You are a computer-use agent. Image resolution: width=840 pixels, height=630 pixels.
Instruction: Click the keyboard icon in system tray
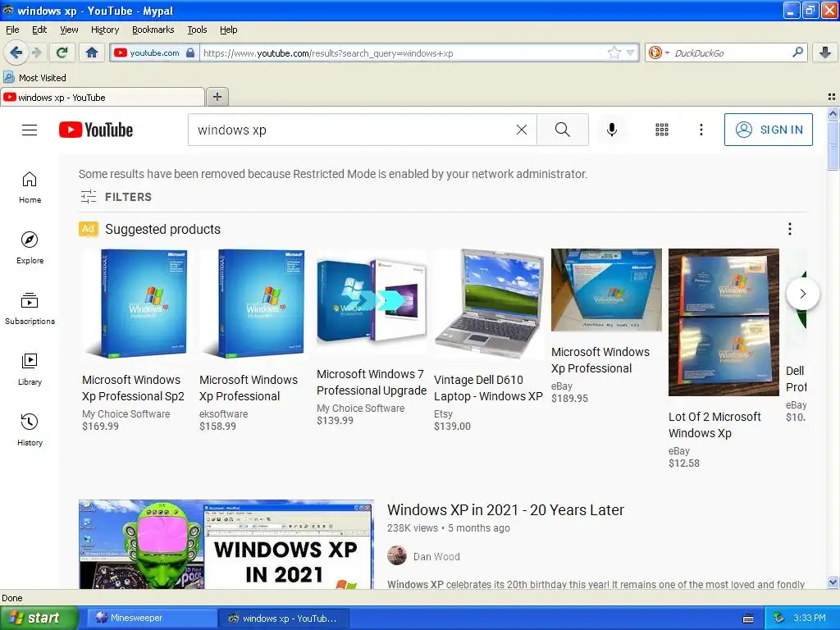click(x=748, y=619)
